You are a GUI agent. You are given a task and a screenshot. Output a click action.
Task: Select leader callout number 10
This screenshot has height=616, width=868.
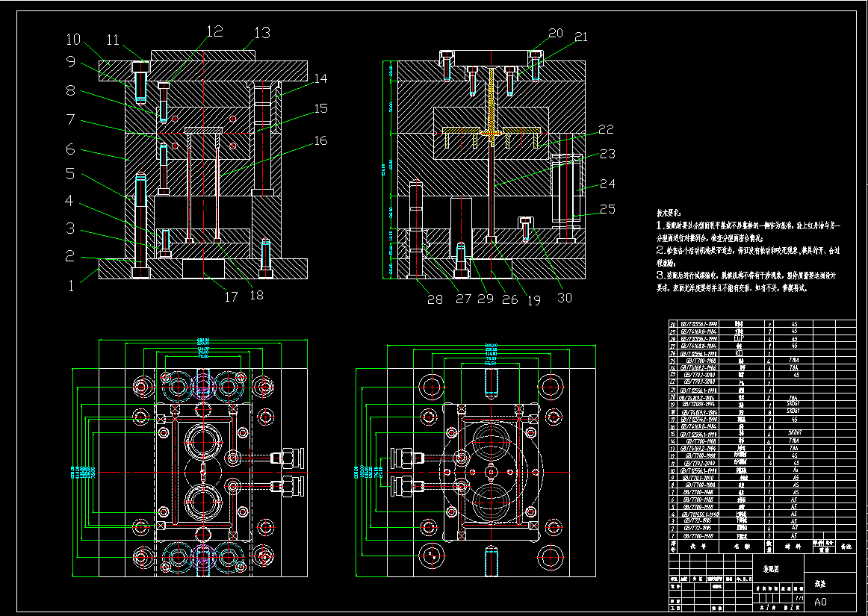(73, 40)
